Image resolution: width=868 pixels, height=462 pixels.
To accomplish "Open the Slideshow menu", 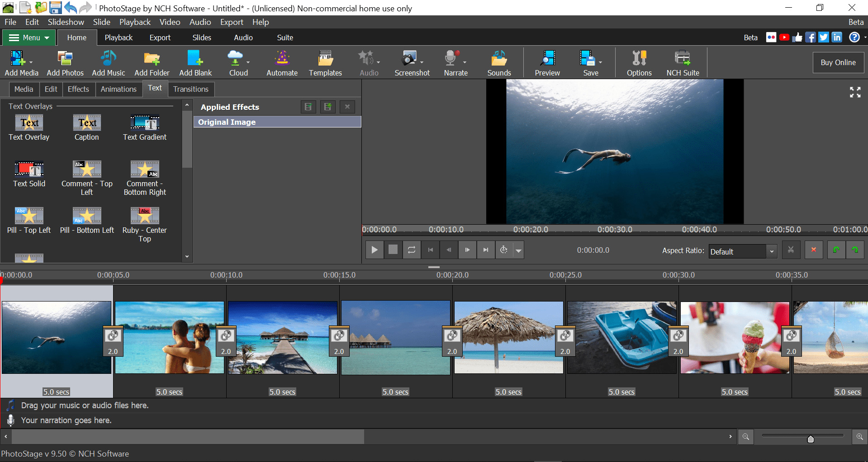I will 66,22.
